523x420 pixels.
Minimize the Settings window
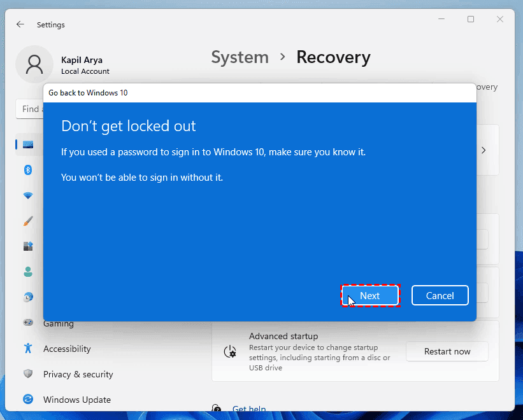(x=441, y=19)
